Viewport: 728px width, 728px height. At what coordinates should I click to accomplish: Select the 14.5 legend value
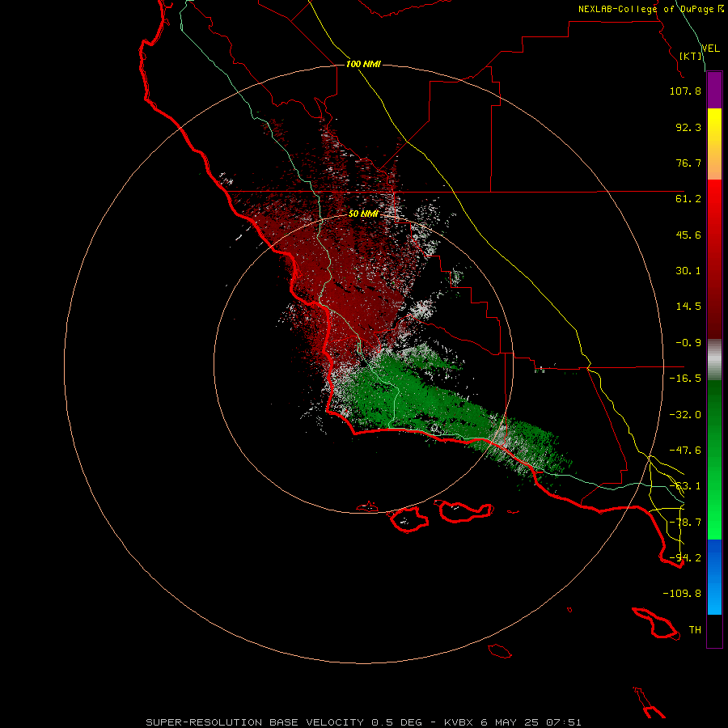coord(688,307)
